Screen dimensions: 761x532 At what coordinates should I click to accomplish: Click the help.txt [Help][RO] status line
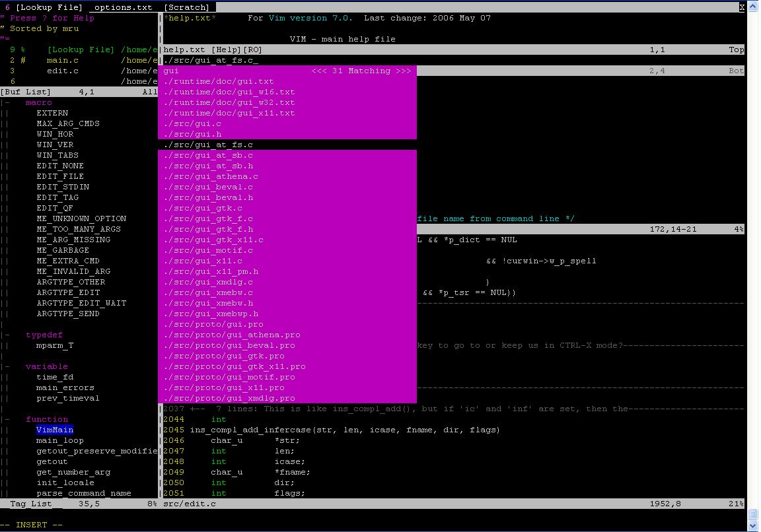(454, 50)
